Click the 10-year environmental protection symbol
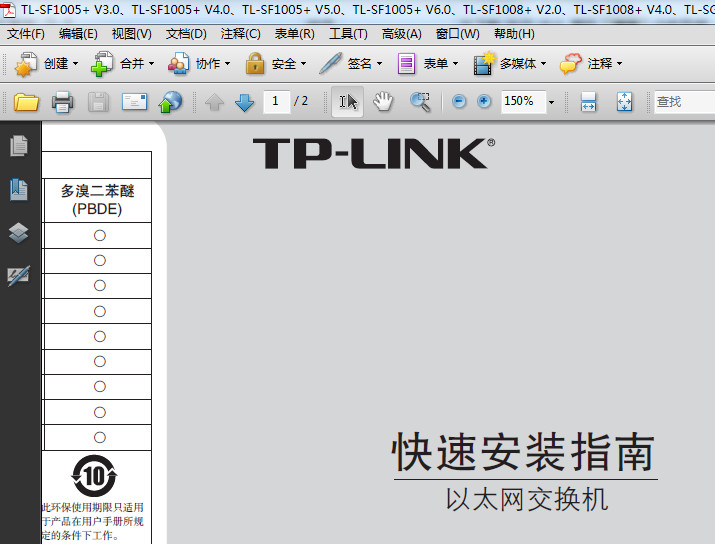This screenshot has height=544, width=715. 94,476
